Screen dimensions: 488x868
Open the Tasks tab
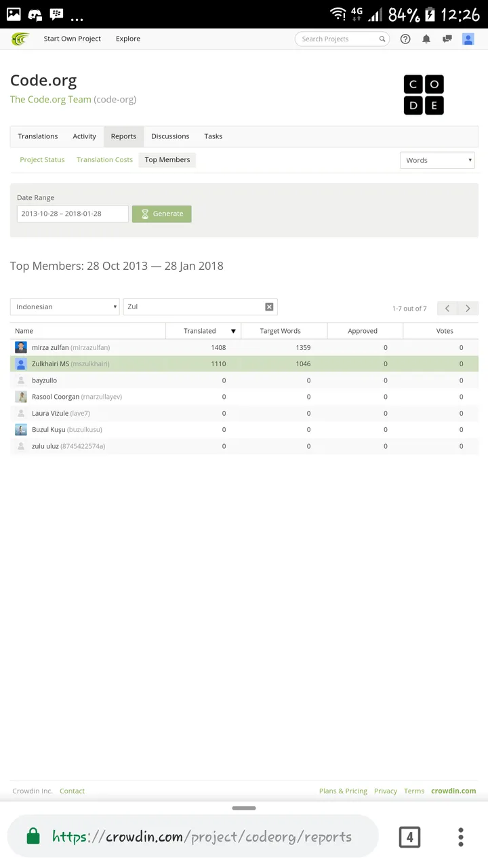coord(213,136)
